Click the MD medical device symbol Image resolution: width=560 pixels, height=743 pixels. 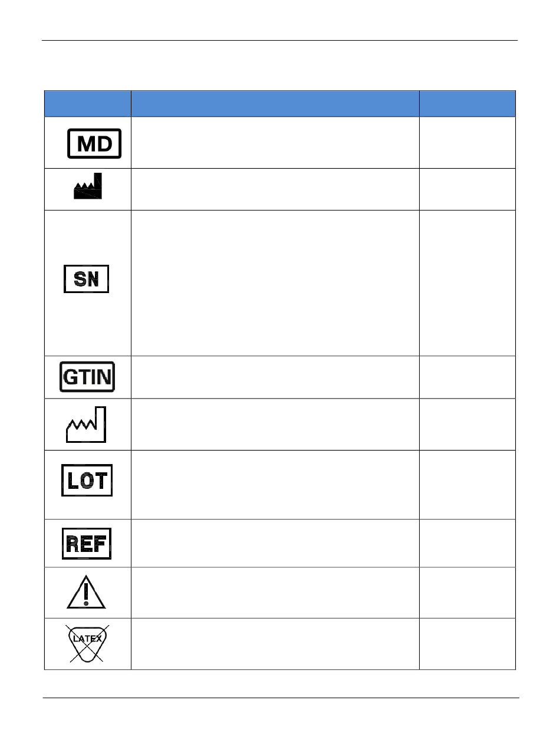[x=94, y=144]
